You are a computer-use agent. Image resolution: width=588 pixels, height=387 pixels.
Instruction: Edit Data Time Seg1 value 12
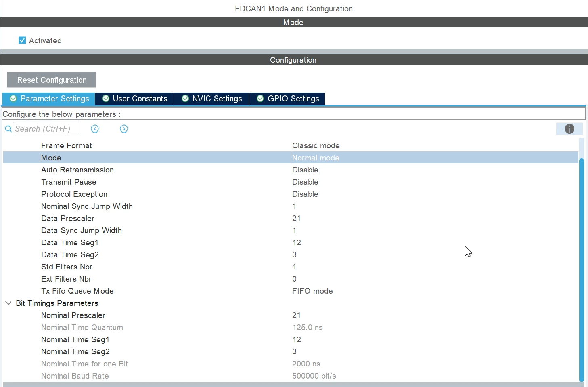(297, 242)
